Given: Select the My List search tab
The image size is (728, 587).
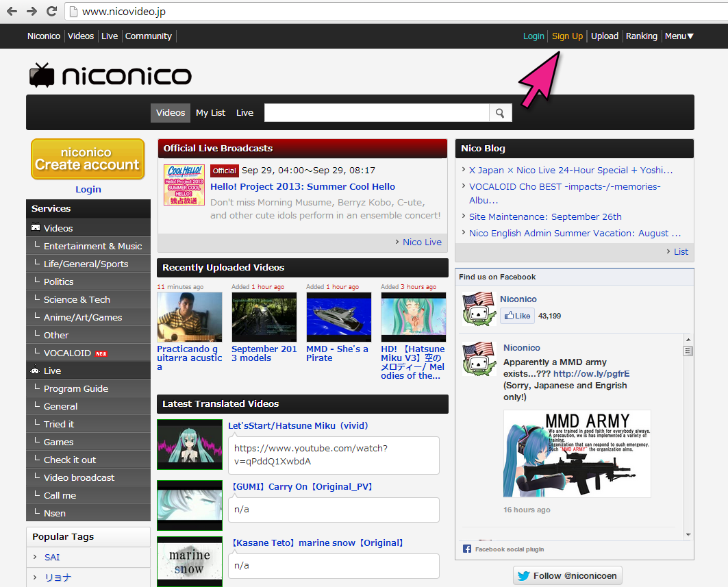Looking at the screenshot, I should [x=210, y=113].
